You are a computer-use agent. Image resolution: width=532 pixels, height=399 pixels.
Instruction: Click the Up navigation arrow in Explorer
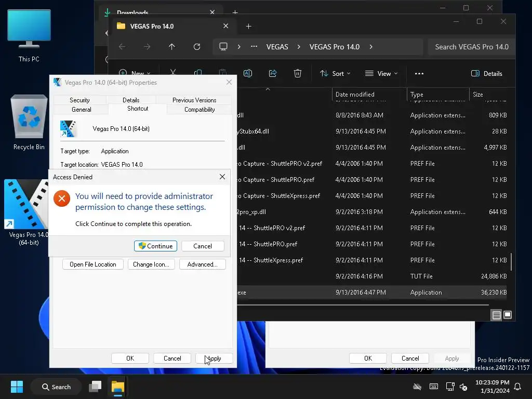[x=171, y=47]
